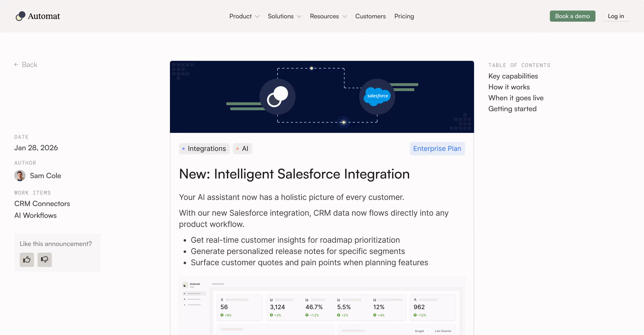
Task: Click the date Jan 28, 2026
Action: 36,148
